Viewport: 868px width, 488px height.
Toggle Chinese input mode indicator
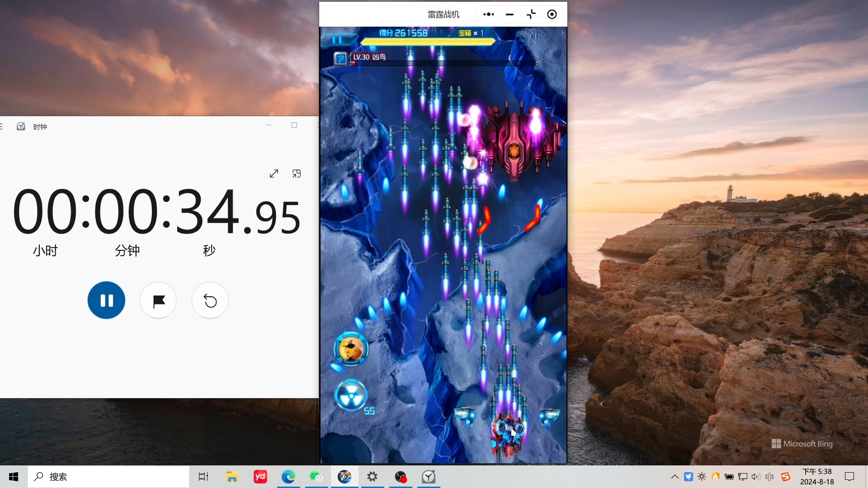769,477
